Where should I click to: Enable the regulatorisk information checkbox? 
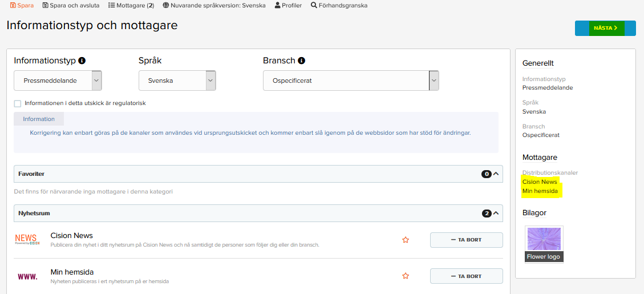point(17,104)
